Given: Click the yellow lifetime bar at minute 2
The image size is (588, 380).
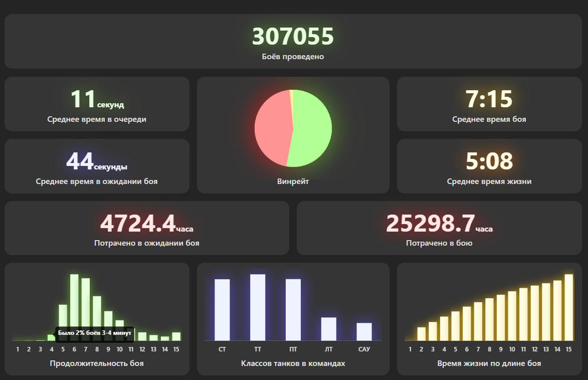Looking at the screenshot, I should click(x=422, y=334).
